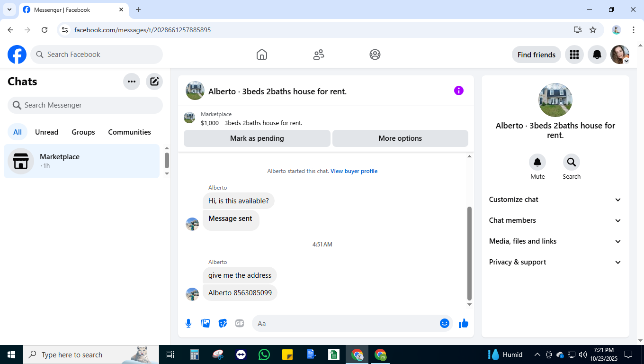Screen dimensions: 644x364
Task: Open WhatsApp from the taskbar
Action: (x=264, y=355)
